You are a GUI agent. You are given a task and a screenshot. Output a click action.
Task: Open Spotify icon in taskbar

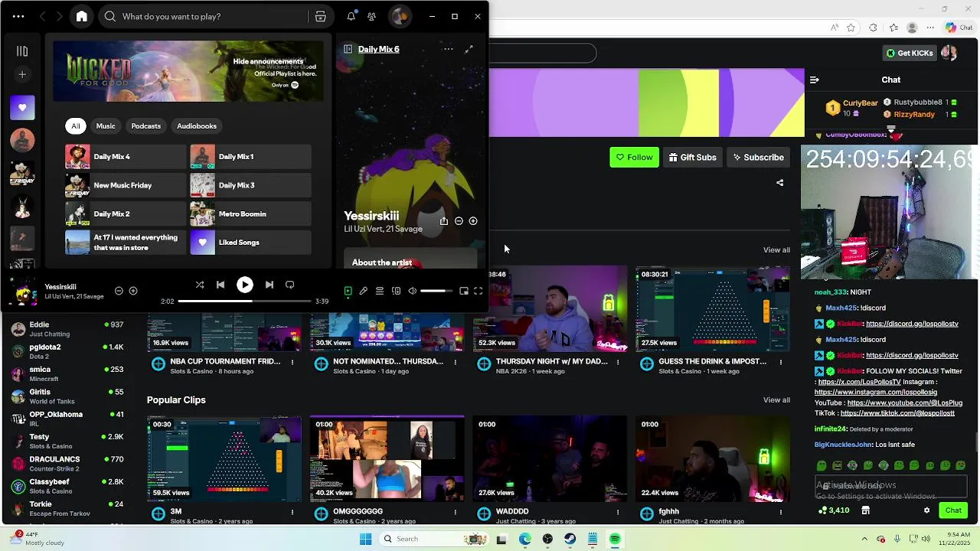tap(615, 539)
